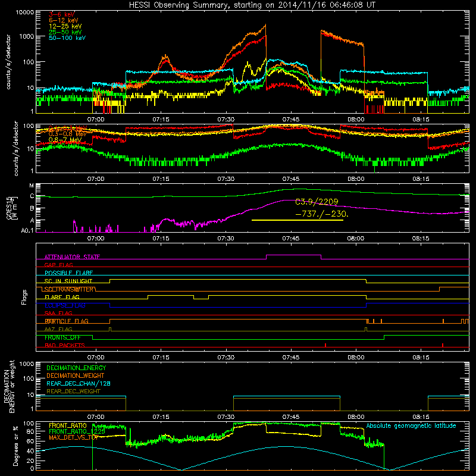Click the -737./-230. flare position text
476x476 pixels.
point(322,214)
